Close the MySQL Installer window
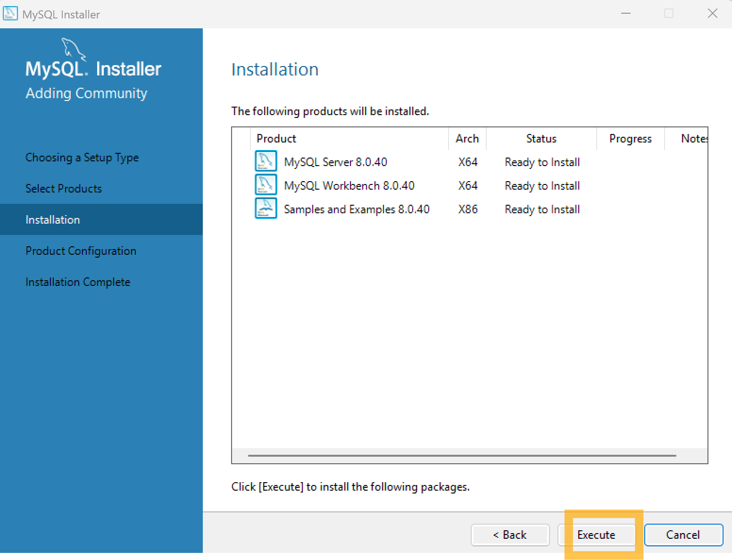 [712, 14]
